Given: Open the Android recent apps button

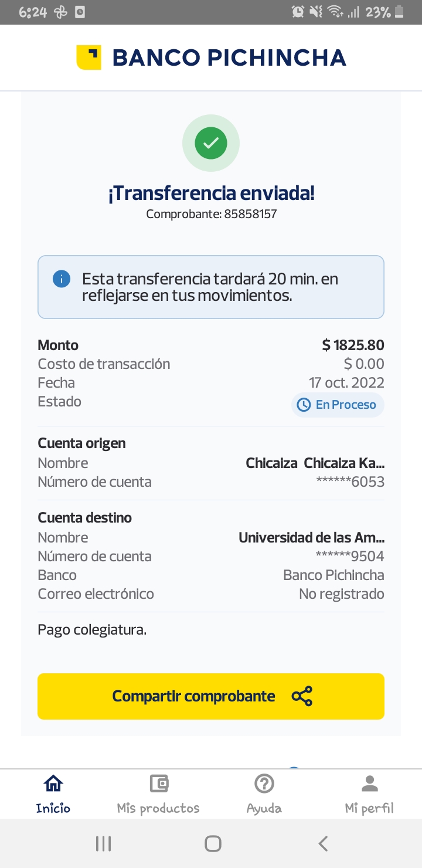Looking at the screenshot, I should [103, 844].
